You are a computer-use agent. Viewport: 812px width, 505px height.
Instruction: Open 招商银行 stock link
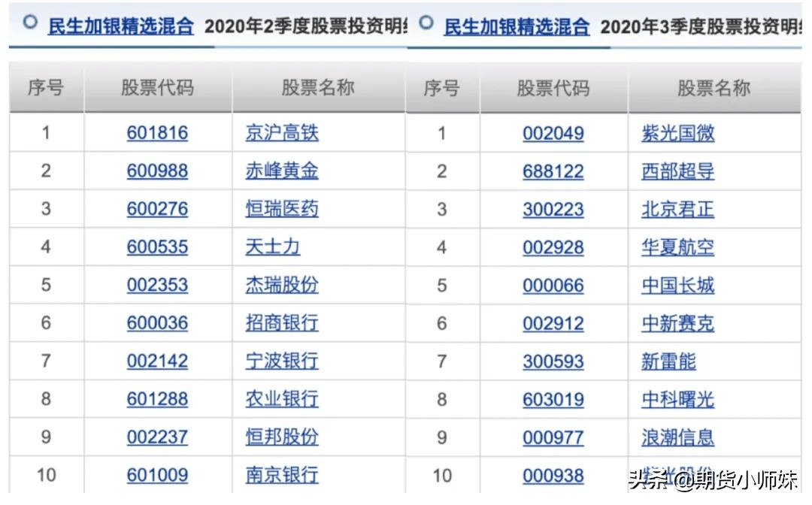tap(282, 323)
